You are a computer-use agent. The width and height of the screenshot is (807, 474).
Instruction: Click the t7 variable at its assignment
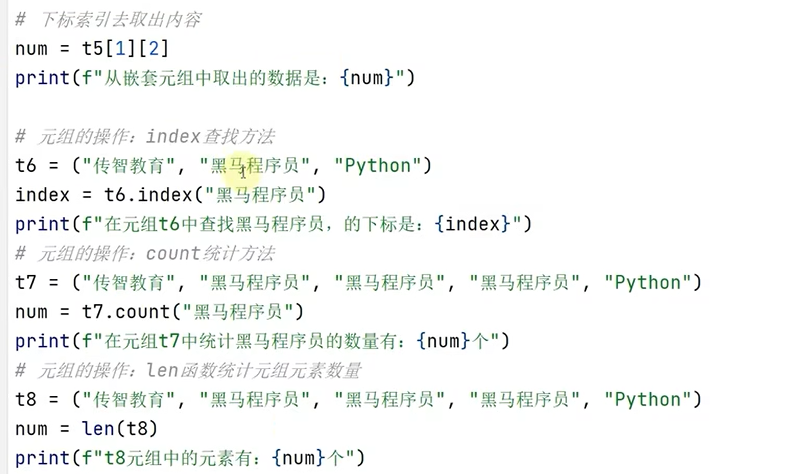click(x=26, y=283)
